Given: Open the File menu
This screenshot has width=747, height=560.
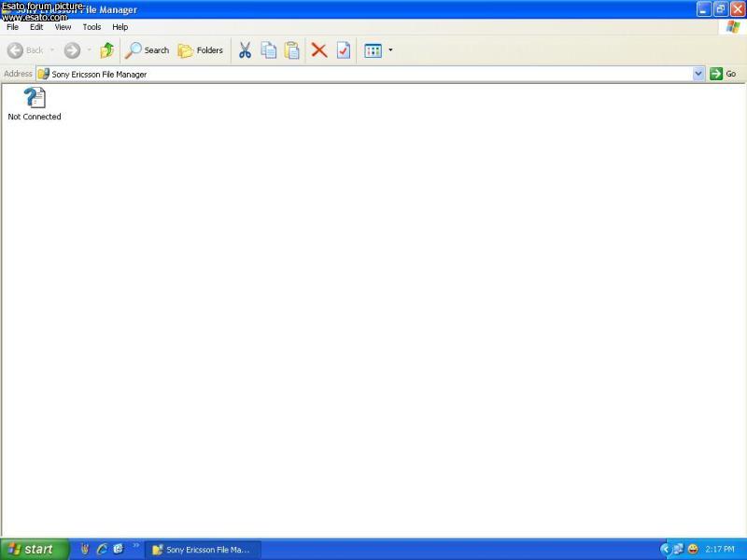Looking at the screenshot, I should click(12, 27).
